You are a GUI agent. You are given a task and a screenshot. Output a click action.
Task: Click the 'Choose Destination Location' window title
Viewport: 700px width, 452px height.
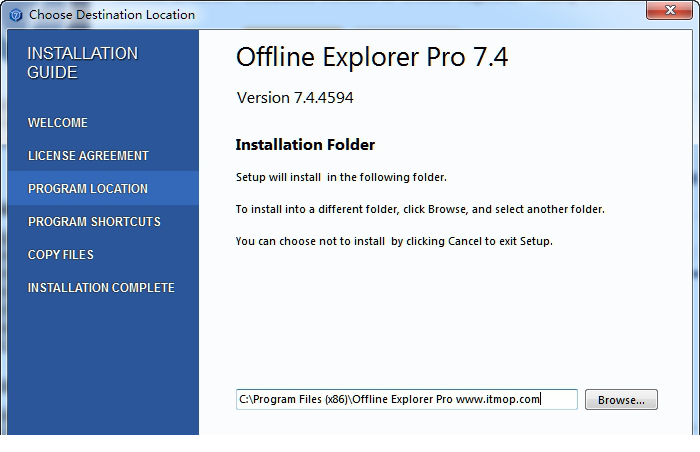pyautogui.click(x=112, y=15)
